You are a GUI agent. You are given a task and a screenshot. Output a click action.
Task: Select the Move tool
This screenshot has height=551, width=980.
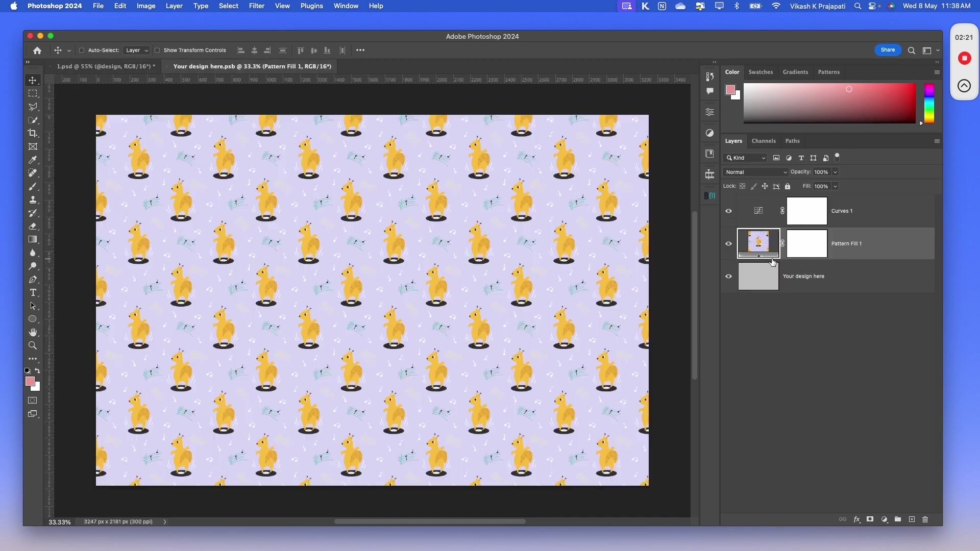[x=33, y=80]
